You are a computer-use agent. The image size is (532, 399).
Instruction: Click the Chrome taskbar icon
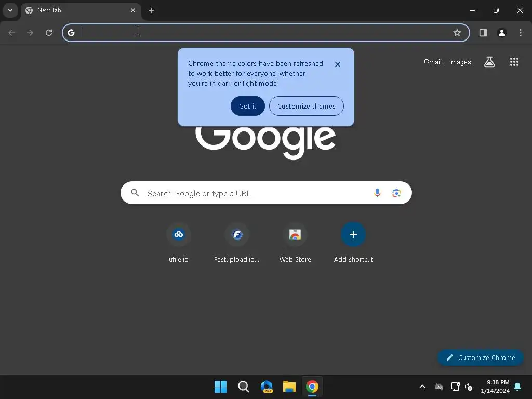pyautogui.click(x=312, y=387)
